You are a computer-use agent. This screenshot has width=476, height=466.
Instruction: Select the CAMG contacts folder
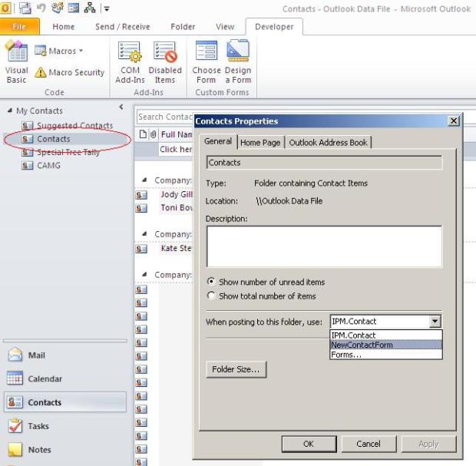point(41,166)
